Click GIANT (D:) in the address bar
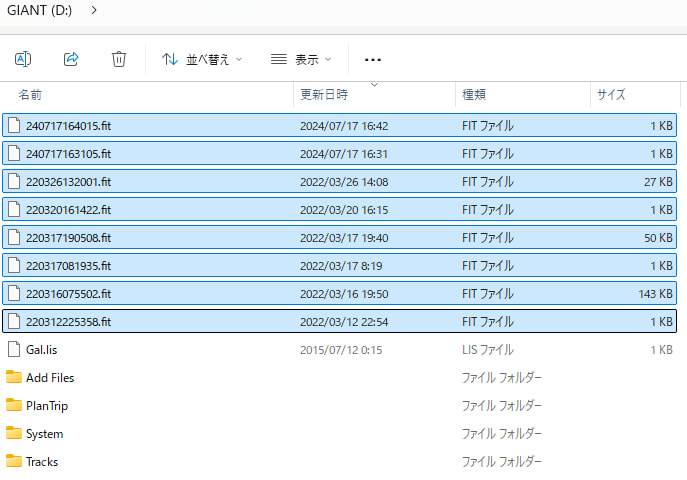The height and width of the screenshot is (480, 687). pyautogui.click(x=42, y=10)
